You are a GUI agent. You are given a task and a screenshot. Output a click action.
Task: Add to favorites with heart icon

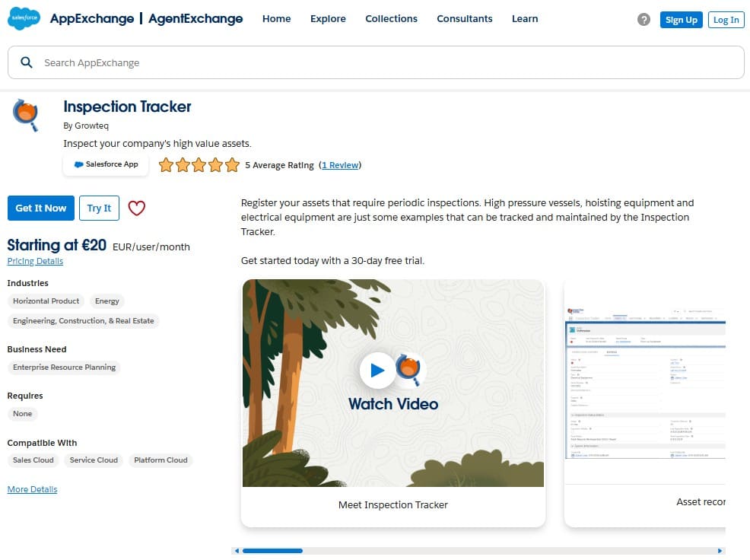coord(136,208)
